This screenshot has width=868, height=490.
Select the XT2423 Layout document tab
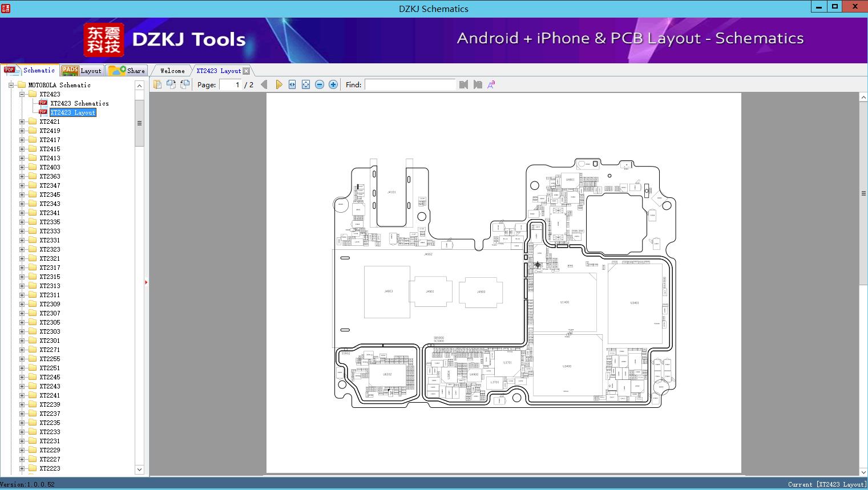coord(219,71)
